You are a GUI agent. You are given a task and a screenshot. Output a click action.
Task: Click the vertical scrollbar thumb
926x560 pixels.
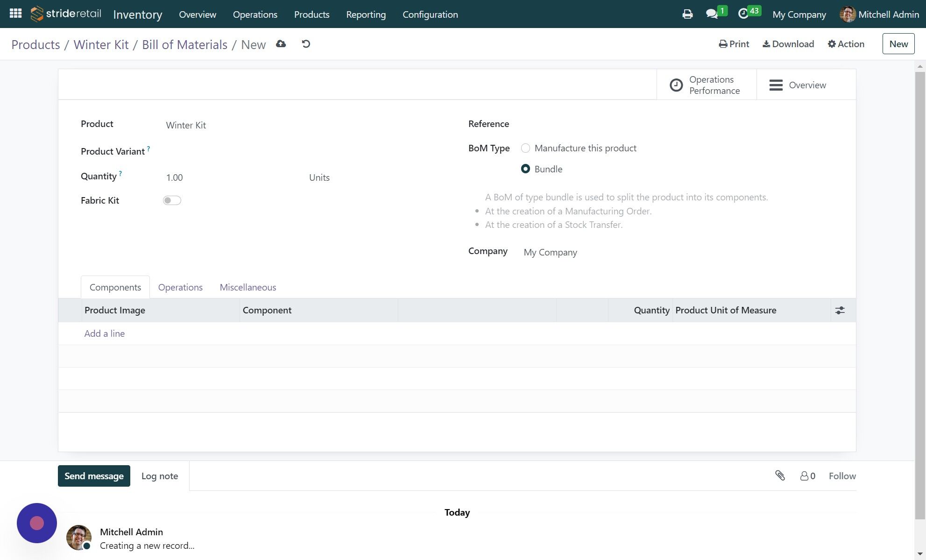coord(920,294)
